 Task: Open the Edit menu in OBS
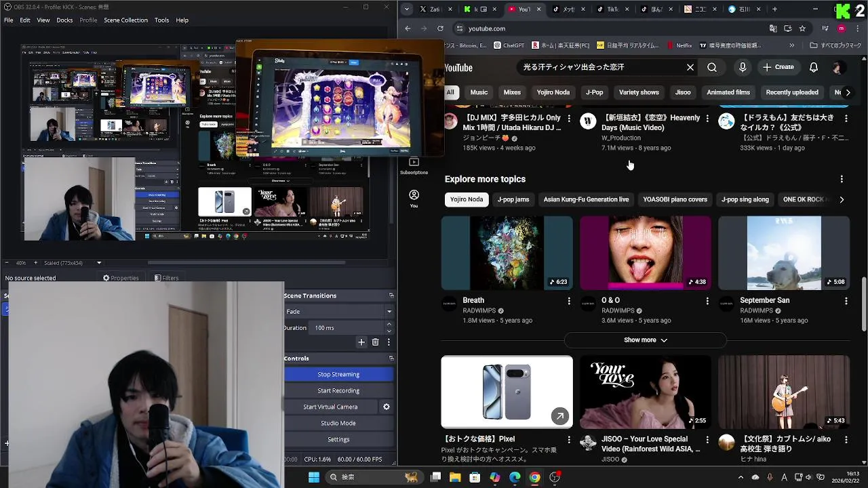click(x=24, y=20)
